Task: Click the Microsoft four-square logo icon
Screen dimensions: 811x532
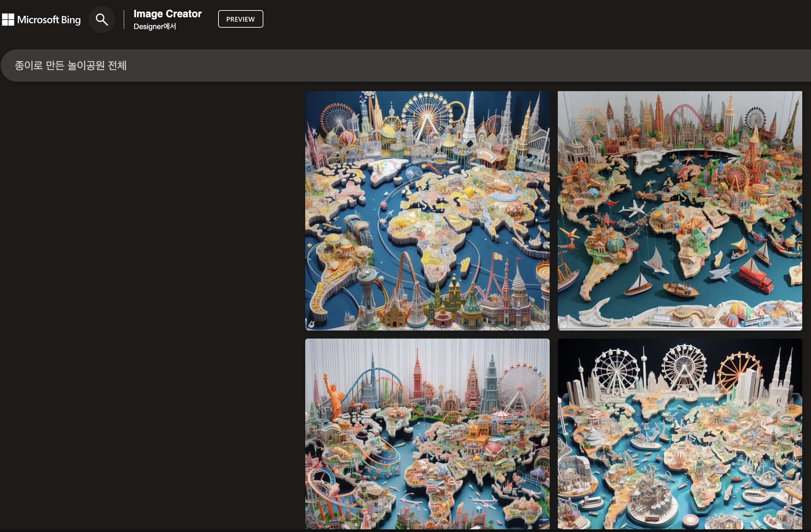Action: point(8,20)
